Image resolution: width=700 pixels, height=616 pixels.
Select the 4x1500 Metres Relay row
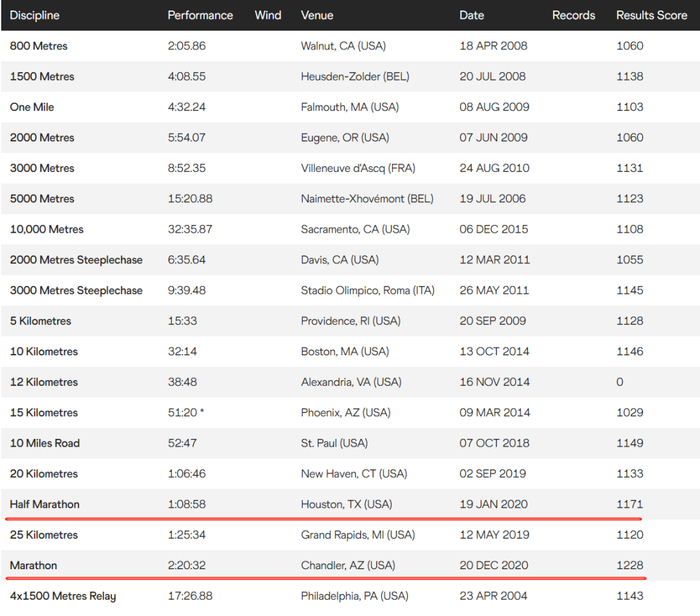pyautogui.click(x=63, y=596)
